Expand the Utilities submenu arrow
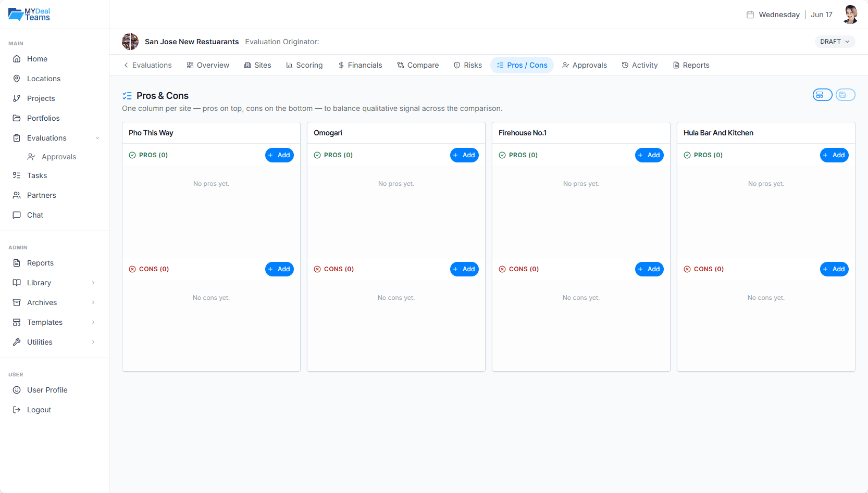The height and width of the screenshot is (493, 868). (x=93, y=342)
